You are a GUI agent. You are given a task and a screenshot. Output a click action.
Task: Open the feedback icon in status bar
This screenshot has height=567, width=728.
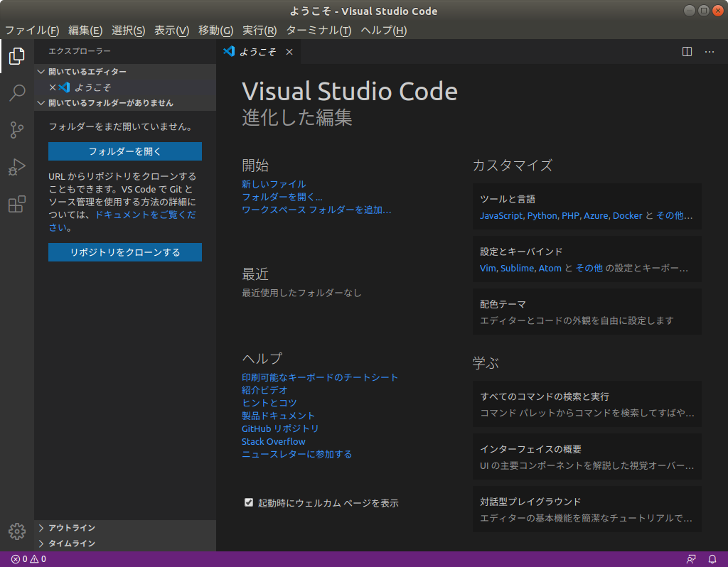(x=691, y=559)
